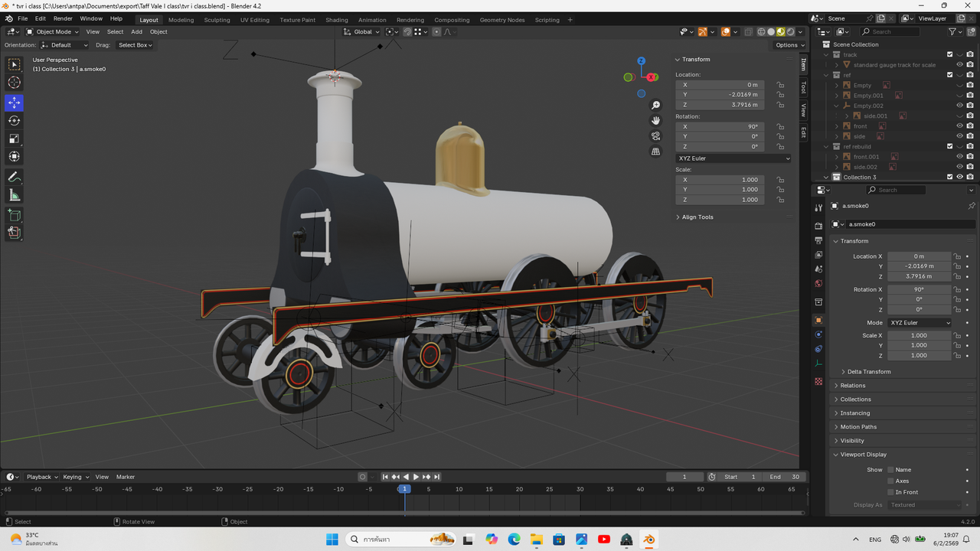Switch to rendered viewport shading
Screen dimensions: 980x551
pyautogui.click(x=790, y=32)
